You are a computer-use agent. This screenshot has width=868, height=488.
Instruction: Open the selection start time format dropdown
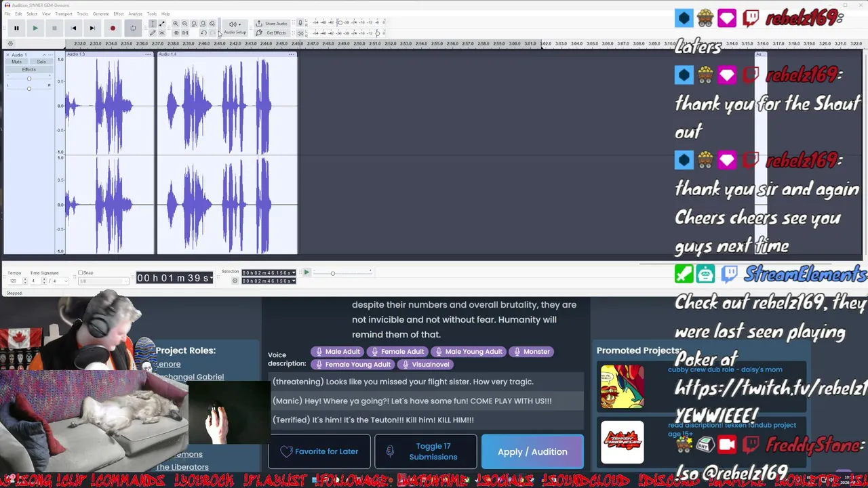pyautogui.click(x=294, y=273)
